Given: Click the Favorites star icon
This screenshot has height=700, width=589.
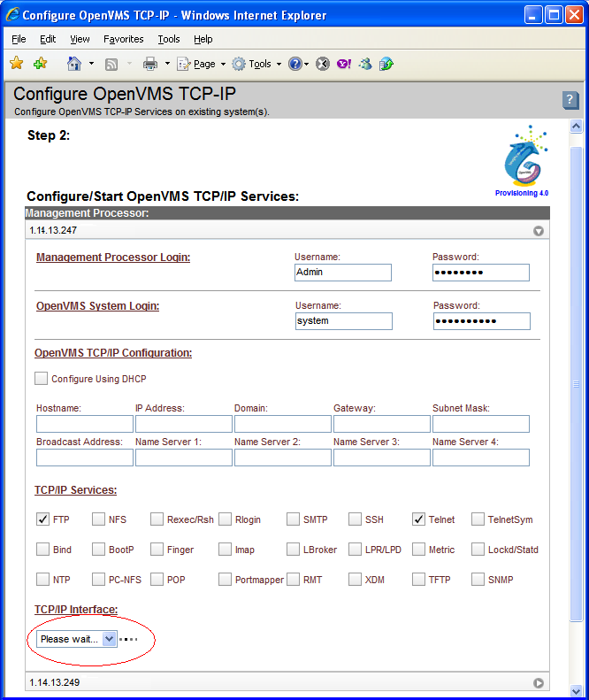Looking at the screenshot, I should tap(17, 64).
